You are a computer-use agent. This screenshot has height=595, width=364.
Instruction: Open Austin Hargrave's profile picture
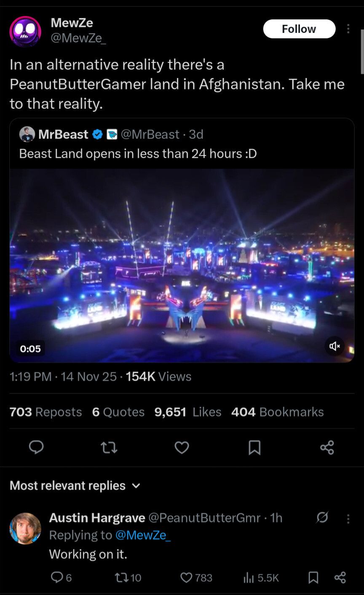click(x=25, y=528)
